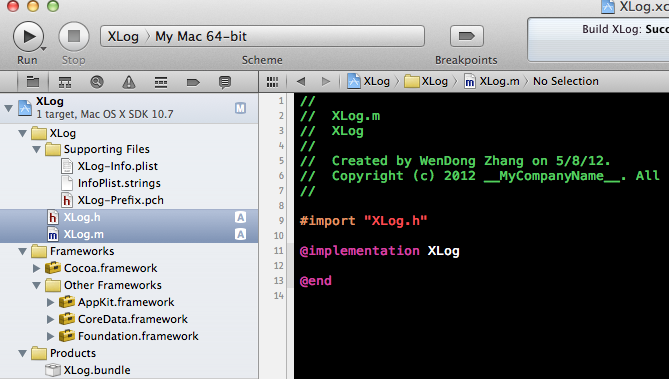Click XLog project in jump bar
The width and height of the screenshot is (669, 379).
click(369, 81)
